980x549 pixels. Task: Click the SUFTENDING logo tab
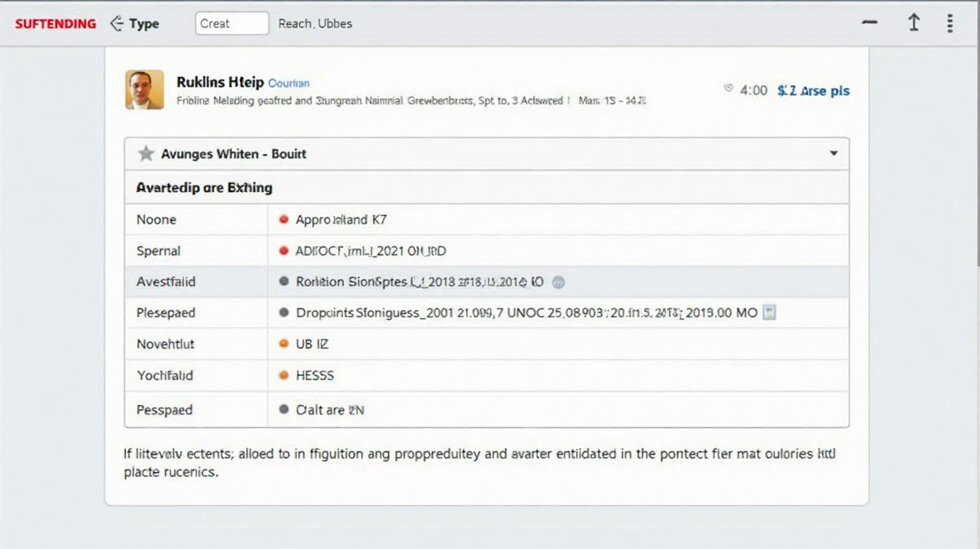56,24
